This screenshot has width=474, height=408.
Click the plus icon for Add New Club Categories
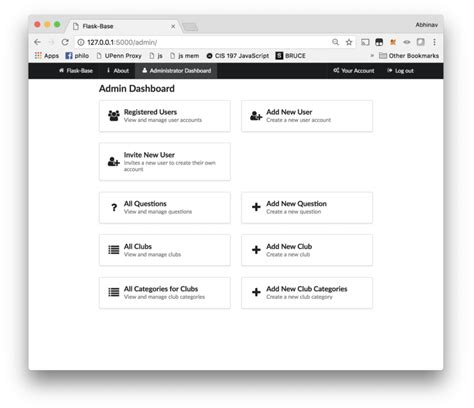(256, 292)
